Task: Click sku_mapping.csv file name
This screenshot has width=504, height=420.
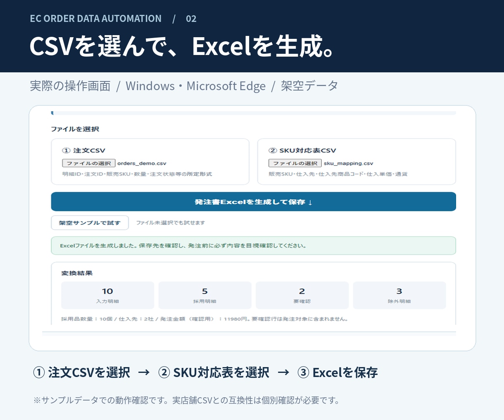Action: tap(348, 163)
